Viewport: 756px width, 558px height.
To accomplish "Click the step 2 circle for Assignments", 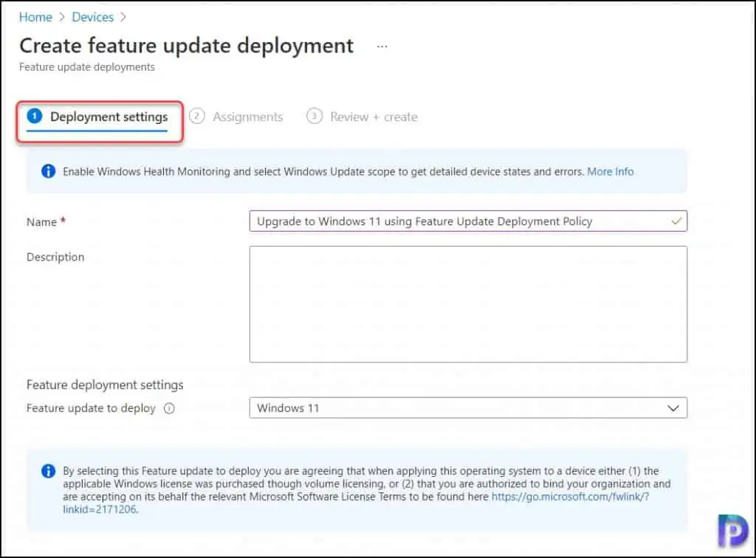I will (x=196, y=116).
